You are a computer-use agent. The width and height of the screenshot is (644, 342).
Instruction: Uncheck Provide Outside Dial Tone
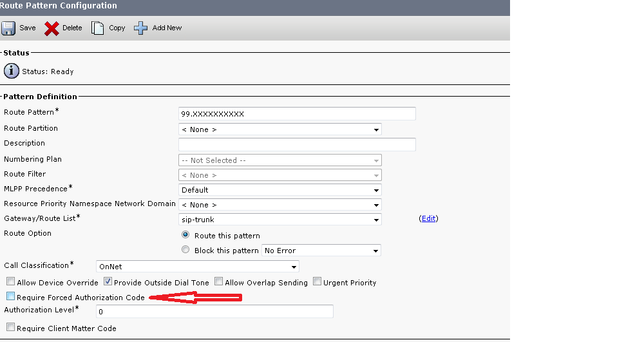[x=108, y=281]
